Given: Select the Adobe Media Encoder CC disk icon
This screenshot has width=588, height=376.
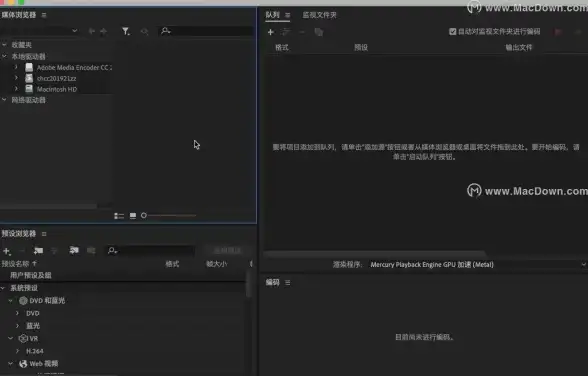Looking at the screenshot, I should [x=29, y=67].
